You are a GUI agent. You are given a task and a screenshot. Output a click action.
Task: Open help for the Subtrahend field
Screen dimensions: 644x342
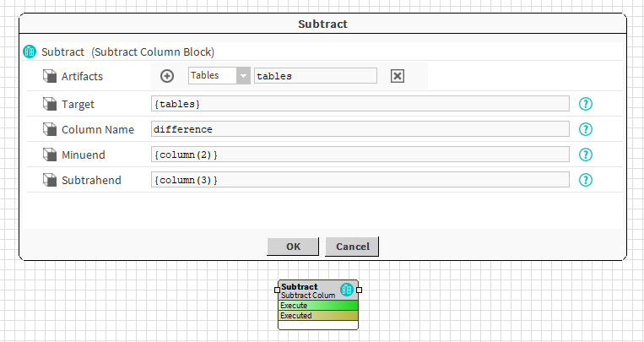[x=586, y=180]
